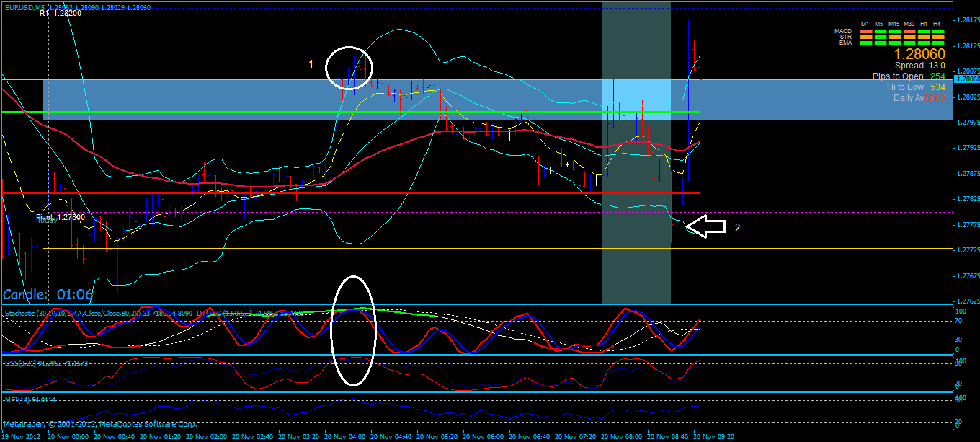This screenshot has width=980, height=442.
Task: Click the green MACD H1 dashboard square
Action: [x=925, y=31]
